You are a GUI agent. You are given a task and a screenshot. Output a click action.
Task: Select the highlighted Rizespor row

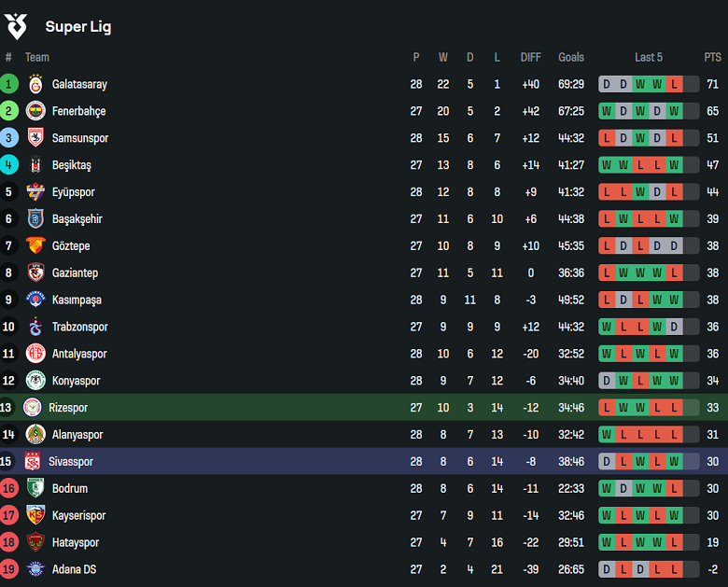coord(364,408)
